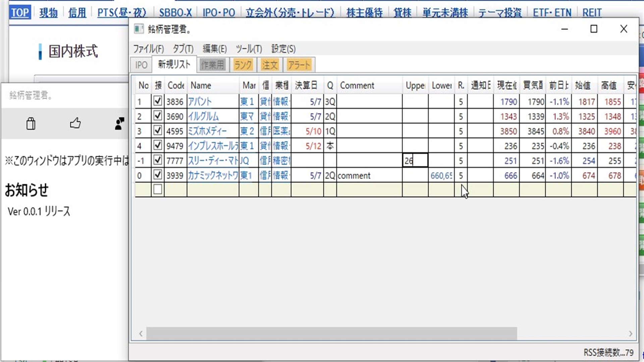The width and height of the screenshot is (644, 362).
Task: Open the ツール(T) menu
Action: 249,49
